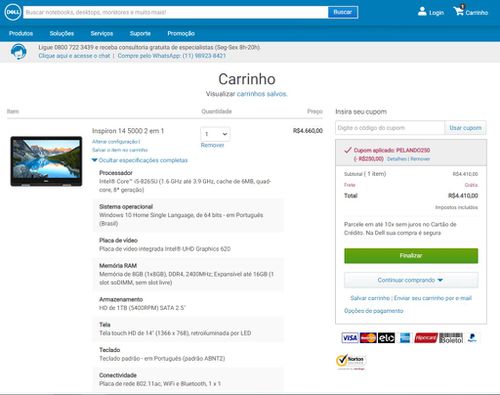Click the Hipercard icon
500x395 pixels.
pyautogui.click(x=426, y=338)
